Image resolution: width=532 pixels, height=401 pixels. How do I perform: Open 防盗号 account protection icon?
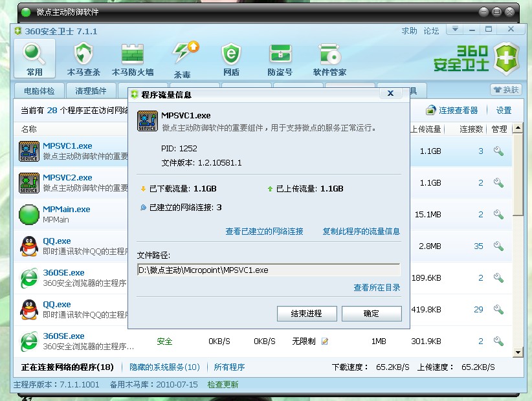point(280,59)
